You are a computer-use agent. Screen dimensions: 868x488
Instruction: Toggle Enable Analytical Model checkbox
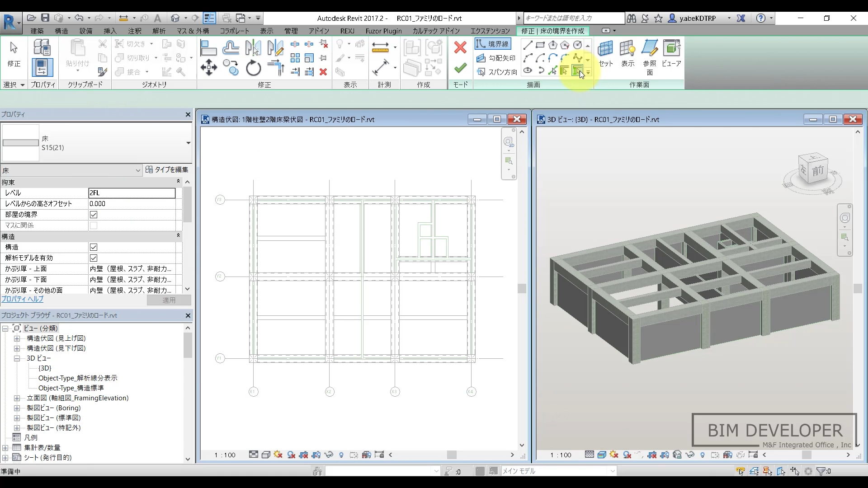pyautogui.click(x=94, y=258)
